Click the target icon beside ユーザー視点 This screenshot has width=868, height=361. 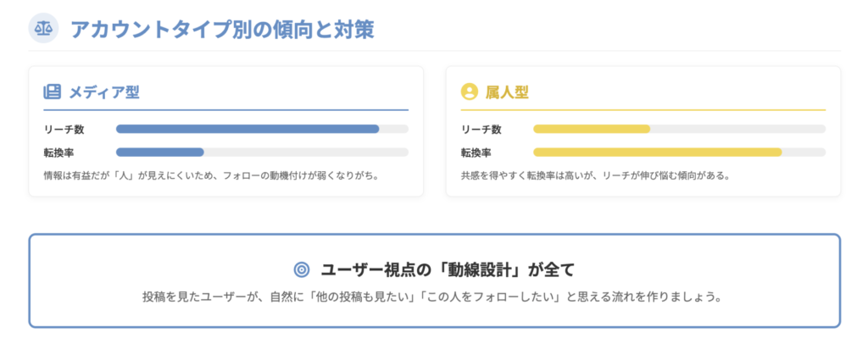pyautogui.click(x=301, y=269)
